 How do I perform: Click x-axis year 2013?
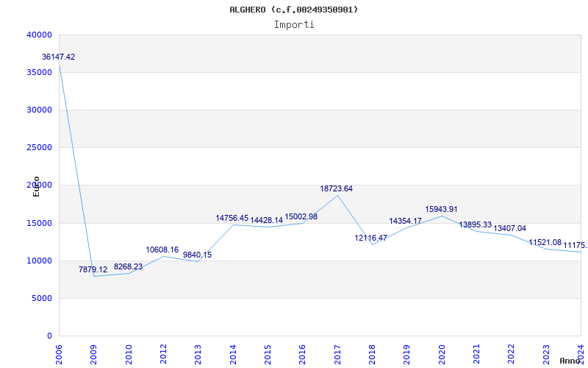pos(198,354)
